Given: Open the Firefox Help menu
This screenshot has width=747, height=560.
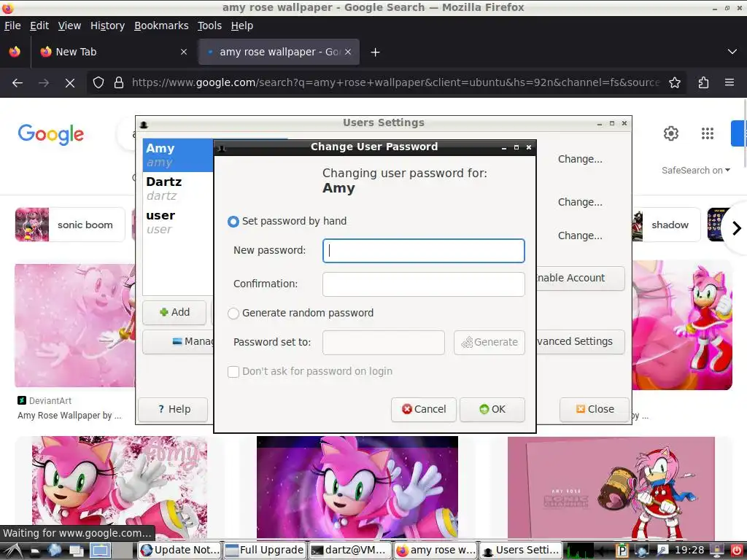Looking at the screenshot, I should click(x=242, y=26).
